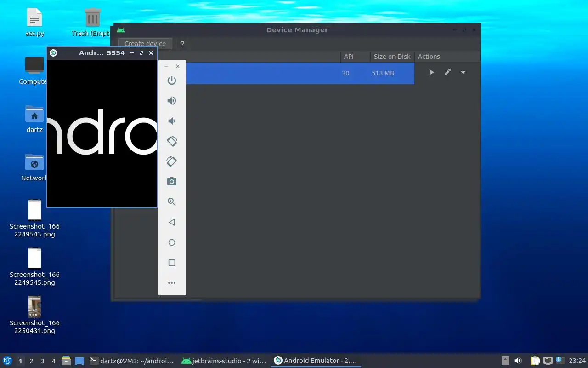
Task: Edit the virtual device with the pencil icon
Action: pyautogui.click(x=447, y=72)
